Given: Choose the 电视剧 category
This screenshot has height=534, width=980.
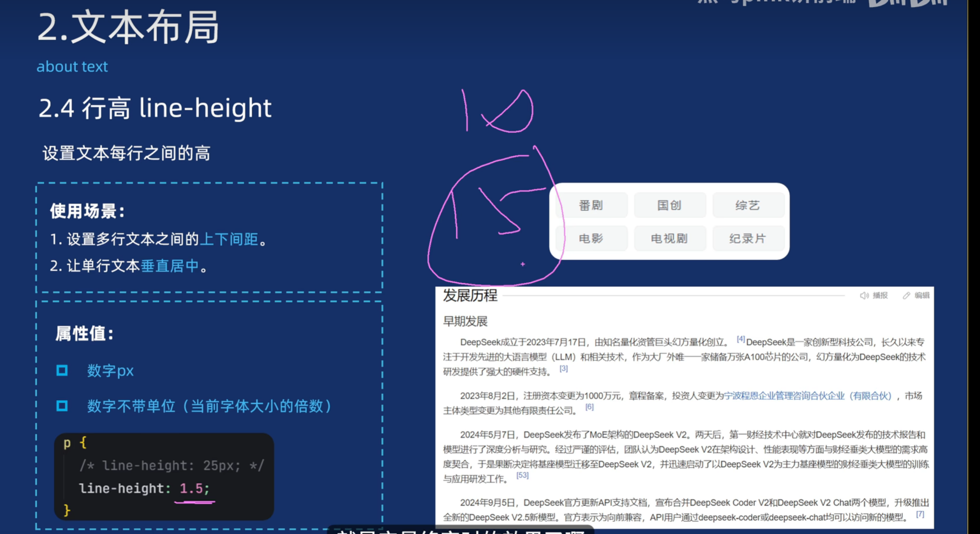Looking at the screenshot, I should (669, 238).
